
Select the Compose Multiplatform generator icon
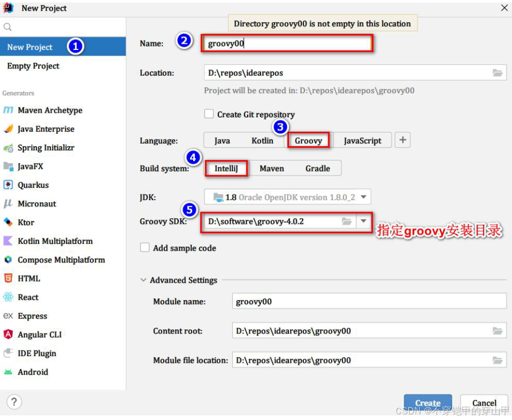(x=8, y=260)
